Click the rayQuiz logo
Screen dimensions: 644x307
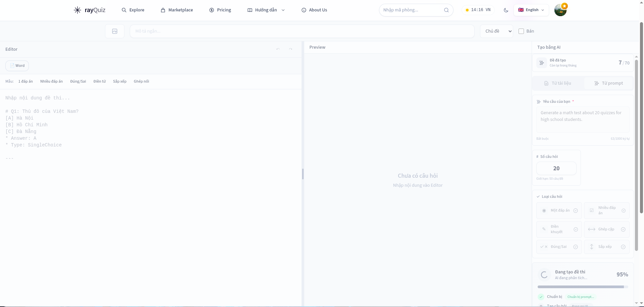tap(89, 10)
